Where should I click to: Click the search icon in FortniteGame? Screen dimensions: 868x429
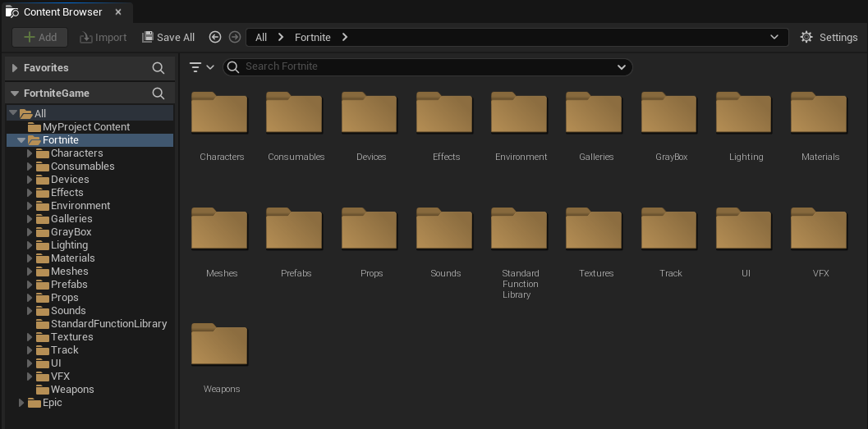point(158,94)
